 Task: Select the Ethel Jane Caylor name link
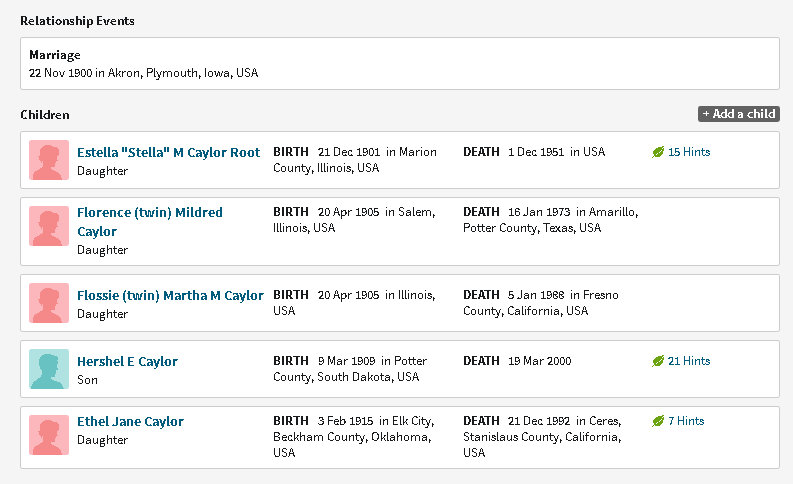pyautogui.click(x=130, y=421)
